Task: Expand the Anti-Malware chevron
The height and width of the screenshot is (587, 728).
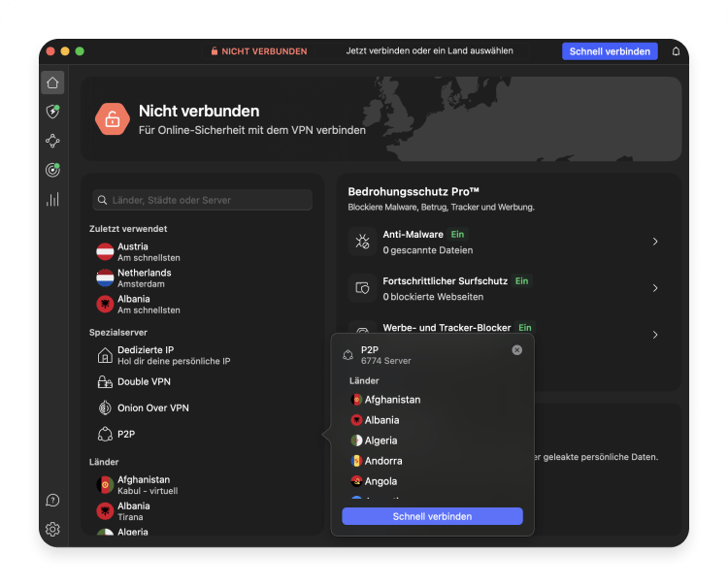Action: coord(655,242)
